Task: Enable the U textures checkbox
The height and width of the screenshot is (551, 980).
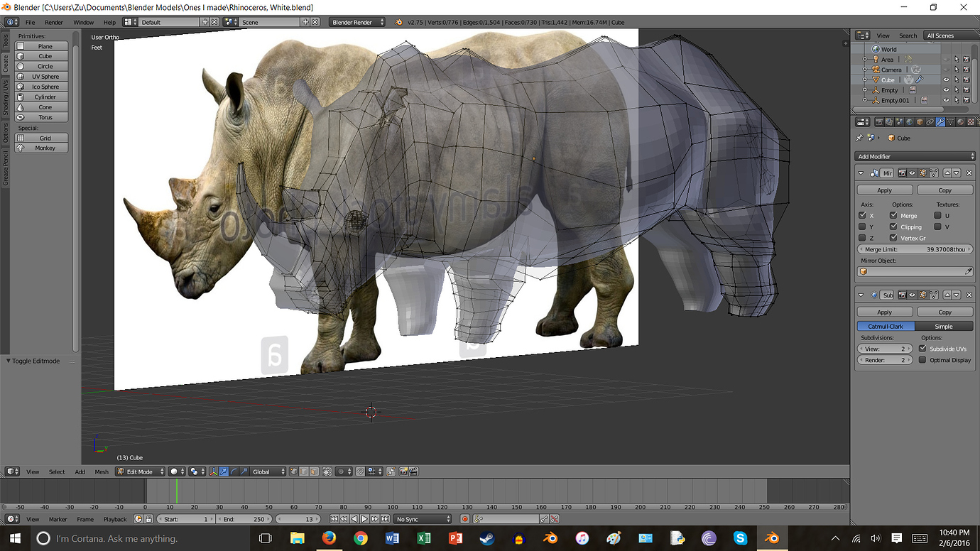Action: pos(937,215)
